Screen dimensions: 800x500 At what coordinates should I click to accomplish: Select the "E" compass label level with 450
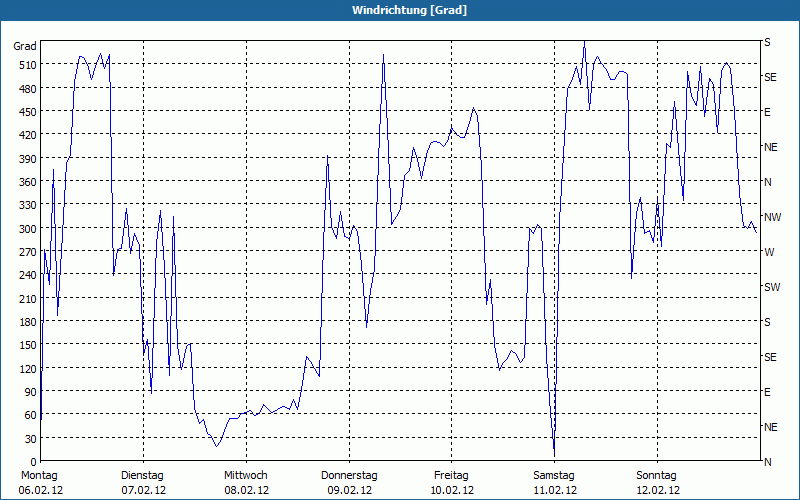point(767,112)
